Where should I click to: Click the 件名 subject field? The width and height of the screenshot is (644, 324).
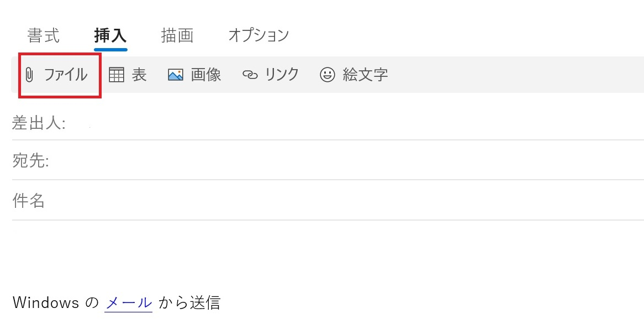tap(166, 200)
